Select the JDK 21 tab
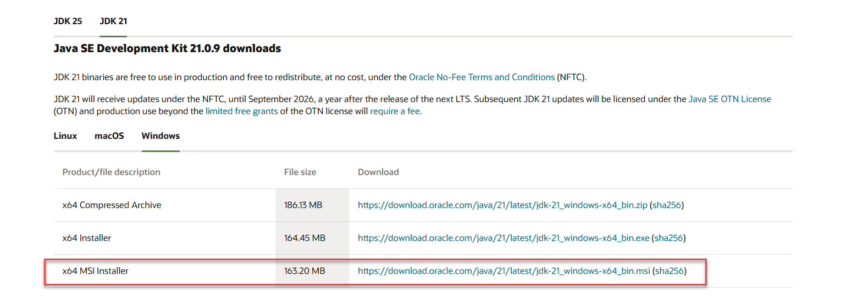 [x=113, y=21]
